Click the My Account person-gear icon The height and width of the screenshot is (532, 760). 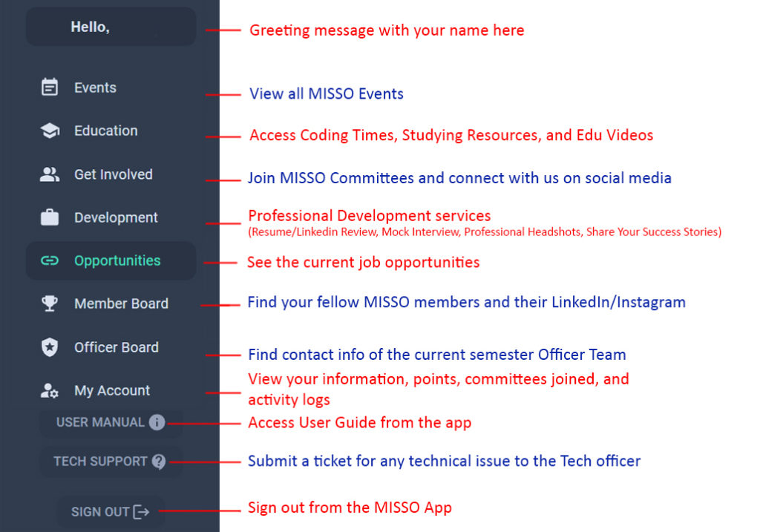coord(50,390)
